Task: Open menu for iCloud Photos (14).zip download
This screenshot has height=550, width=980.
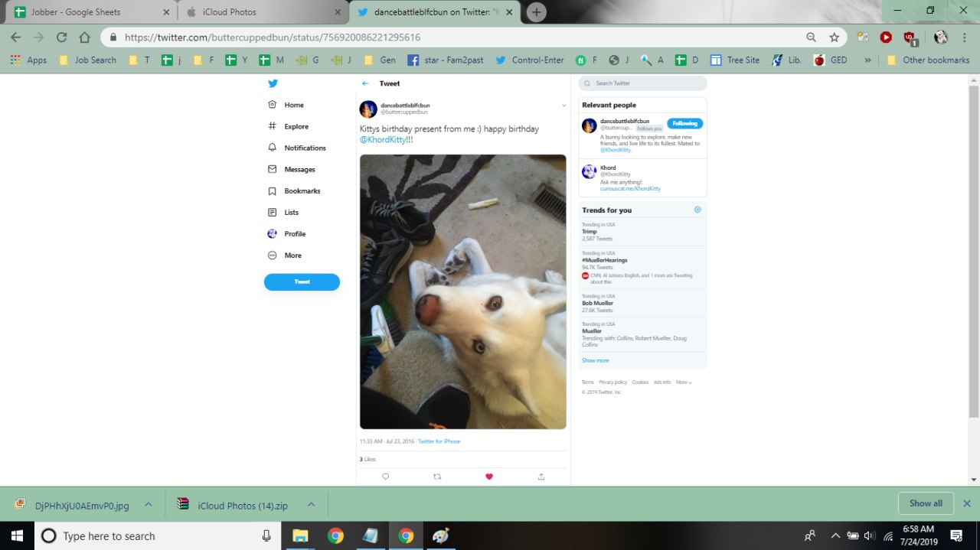Action: pyautogui.click(x=311, y=504)
